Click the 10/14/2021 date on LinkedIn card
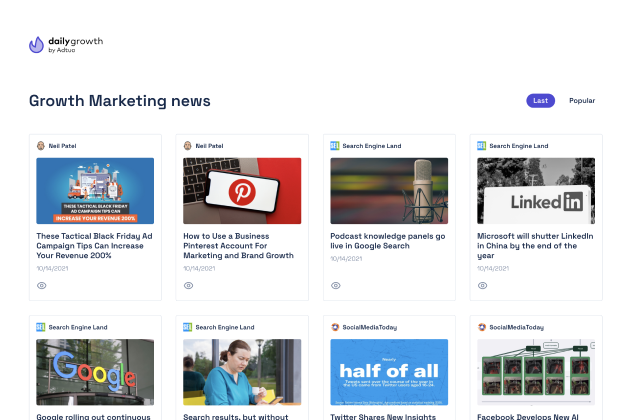 [x=493, y=268]
